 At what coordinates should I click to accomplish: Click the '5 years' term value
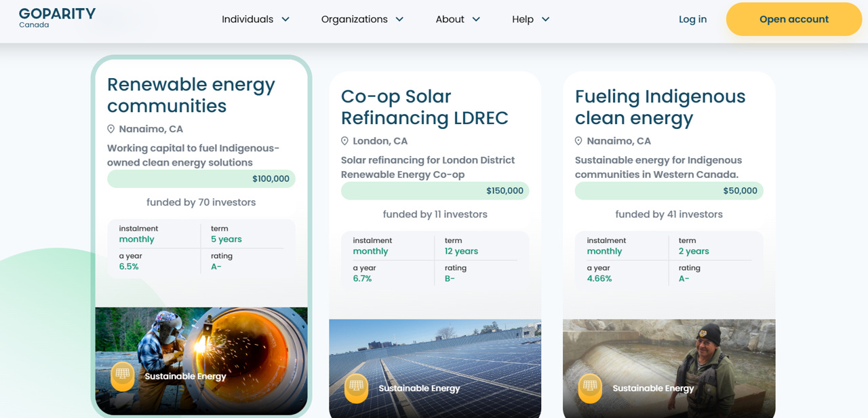click(226, 240)
